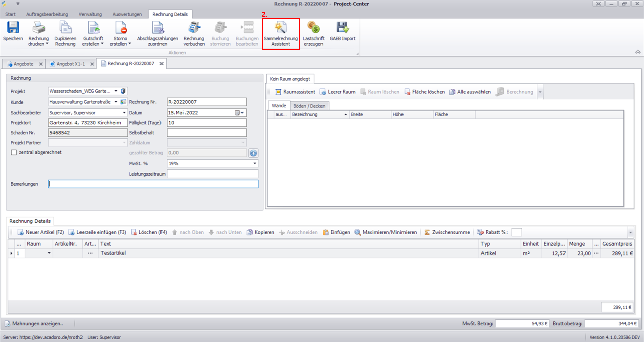Click Rechnung verbuchen icon

[x=194, y=29]
